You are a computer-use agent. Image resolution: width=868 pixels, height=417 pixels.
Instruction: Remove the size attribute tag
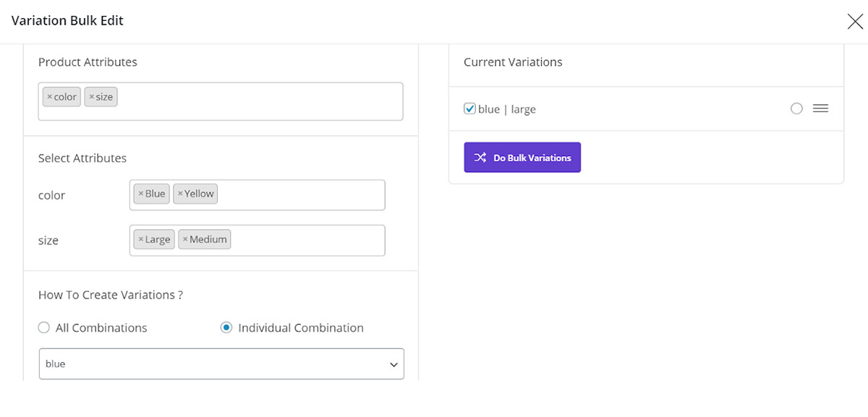click(x=91, y=97)
